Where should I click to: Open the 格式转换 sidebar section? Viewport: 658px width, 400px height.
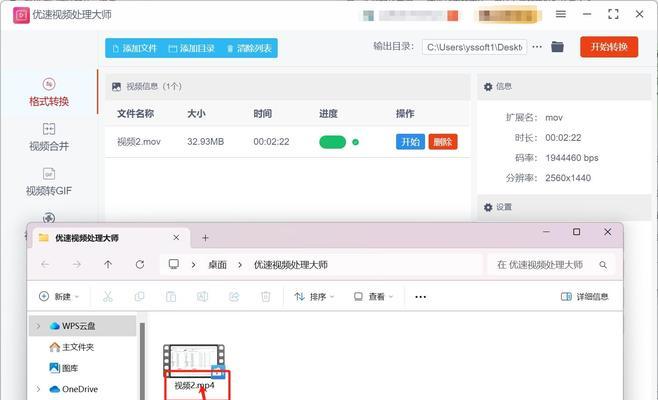(x=49, y=92)
